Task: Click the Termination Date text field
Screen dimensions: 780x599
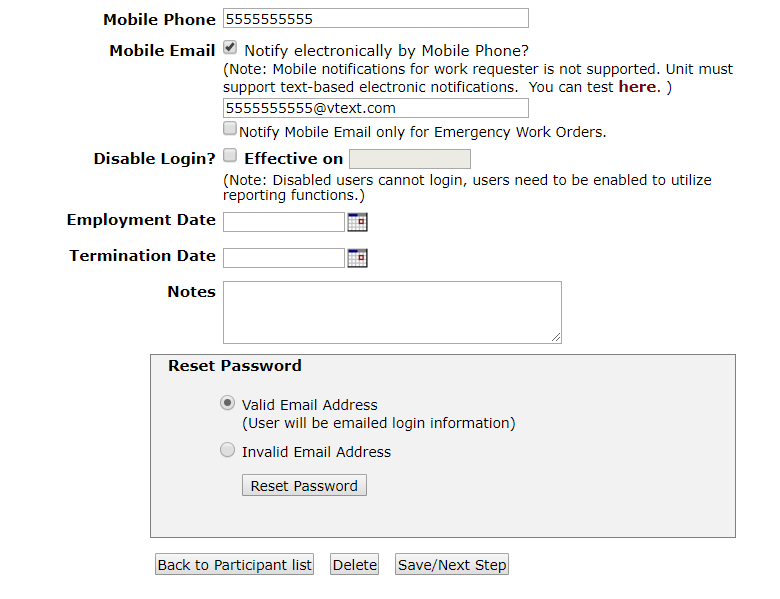Action: (x=284, y=258)
